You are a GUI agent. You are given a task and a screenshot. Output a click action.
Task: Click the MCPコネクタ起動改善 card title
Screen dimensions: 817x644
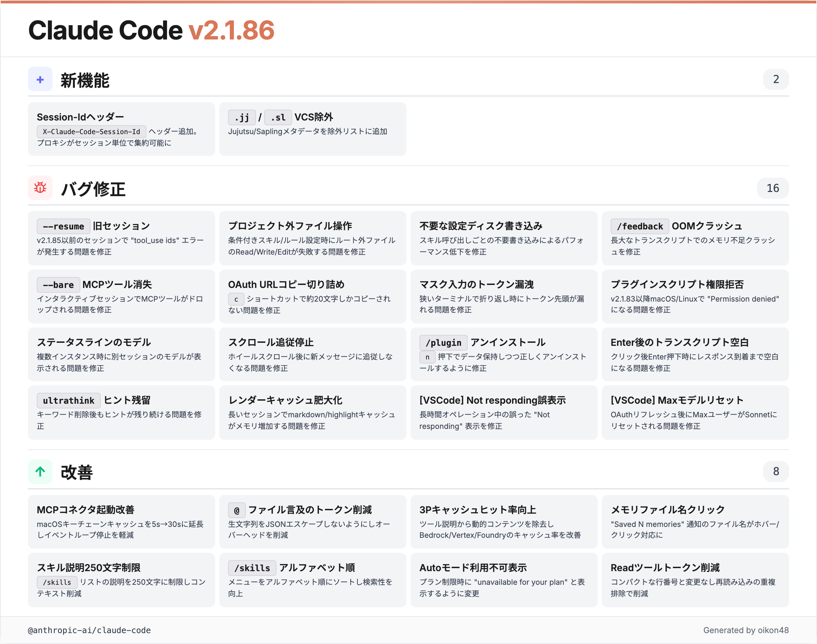(x=85, y=510)
